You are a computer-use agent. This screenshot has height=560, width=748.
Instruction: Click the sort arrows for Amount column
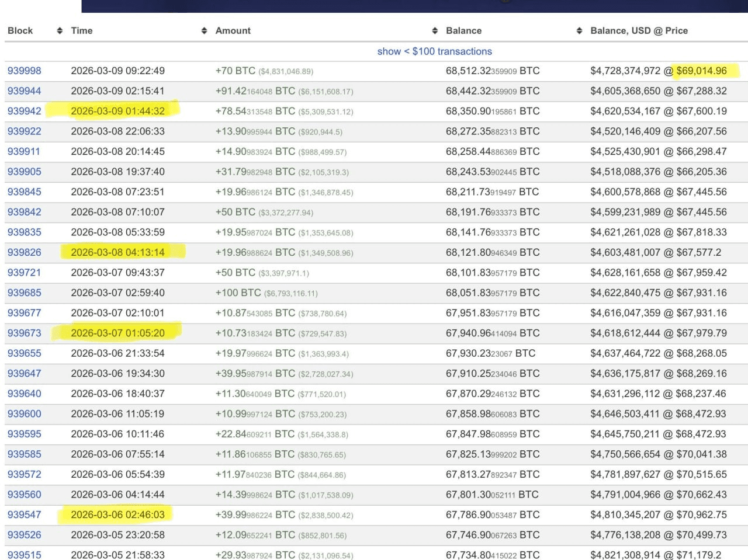pyautogui.click(x=435, y=31)
